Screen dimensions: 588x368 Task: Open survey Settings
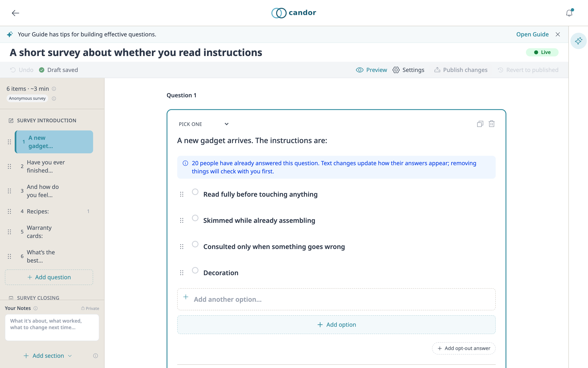pyautogui.click(x=408, y=70)
